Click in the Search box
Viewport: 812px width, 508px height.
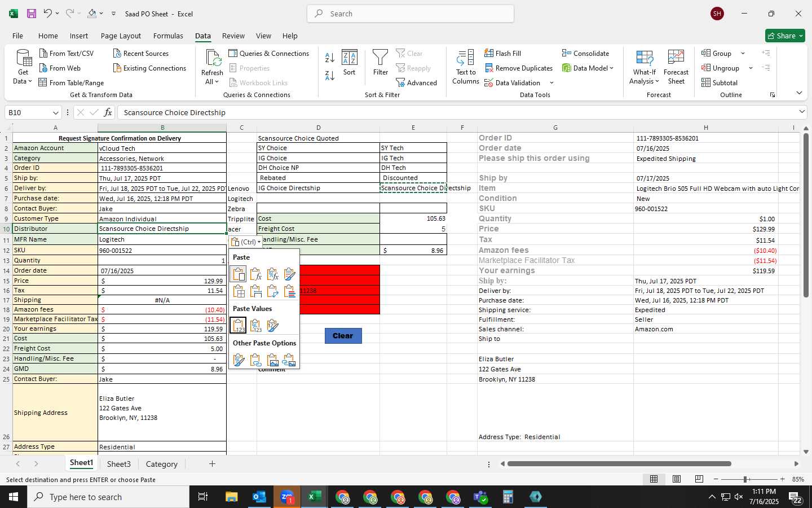[x=411, y=14]
